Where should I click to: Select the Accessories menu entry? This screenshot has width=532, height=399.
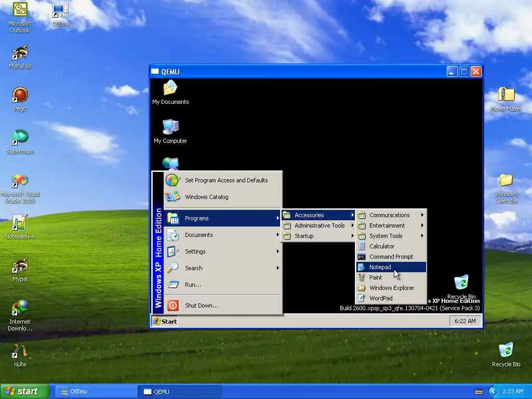(318, 215)
